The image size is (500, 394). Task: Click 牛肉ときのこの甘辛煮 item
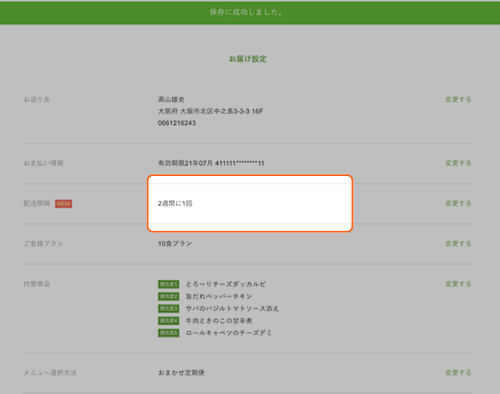tap(219, 321)
